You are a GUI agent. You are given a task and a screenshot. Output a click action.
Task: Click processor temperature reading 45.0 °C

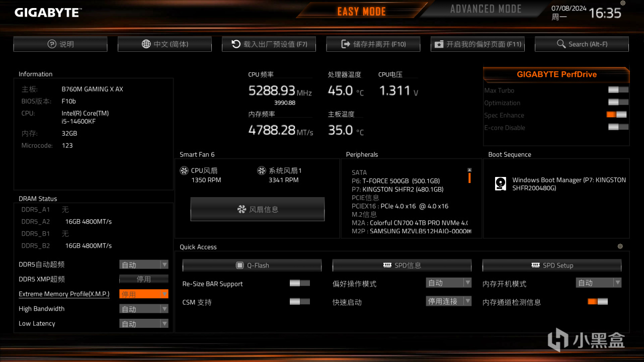(x=346, y=91)
